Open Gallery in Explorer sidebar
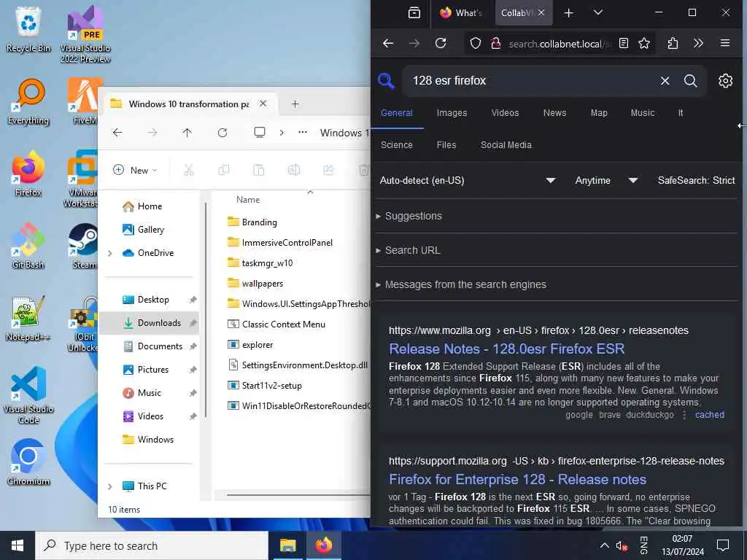Viewport: 747px width, 560px height. point(150,230)
